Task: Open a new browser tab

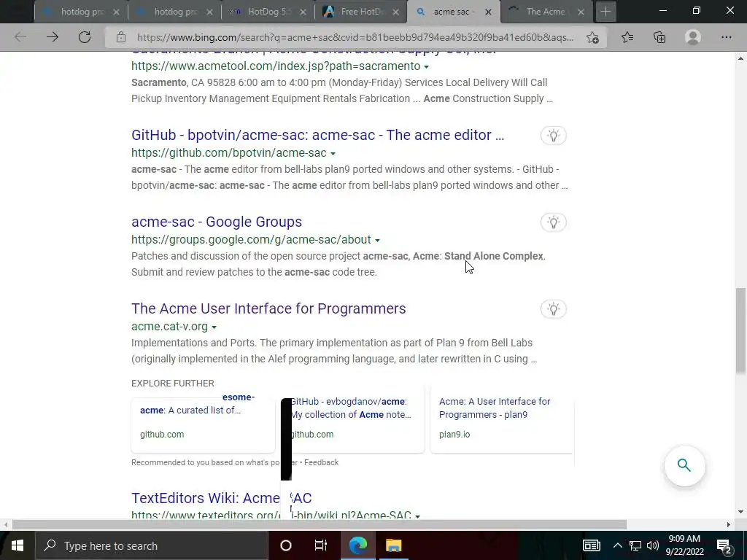Action: click(x=605, y=12)
